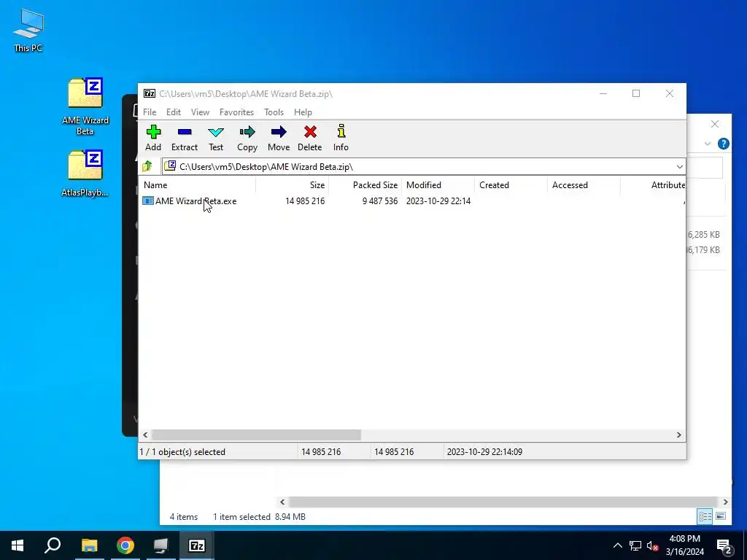Select the AME Wizard Beta.exe file icon

click(x=147, y=201)
